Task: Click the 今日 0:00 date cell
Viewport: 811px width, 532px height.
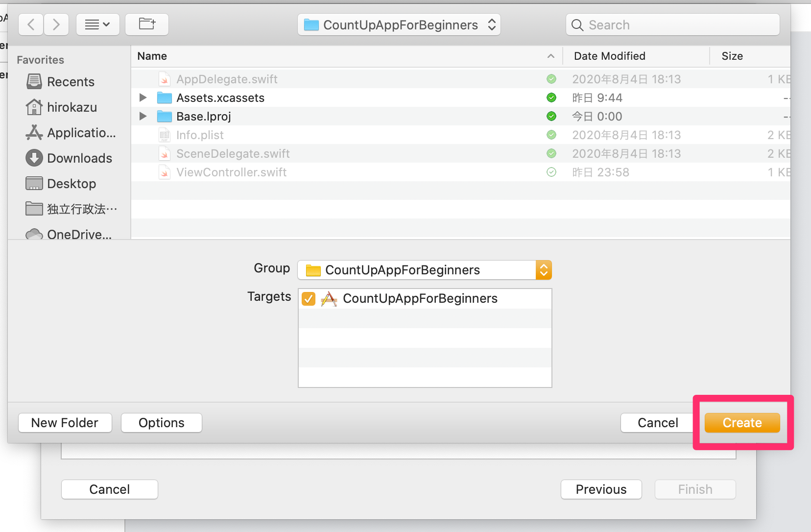Action: click(597, 116)
